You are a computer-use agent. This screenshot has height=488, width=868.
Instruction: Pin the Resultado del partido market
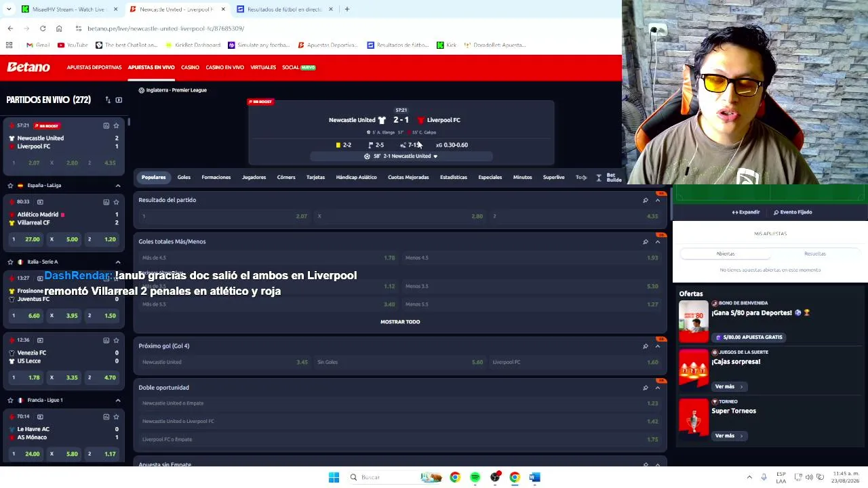tap(645, 200)
